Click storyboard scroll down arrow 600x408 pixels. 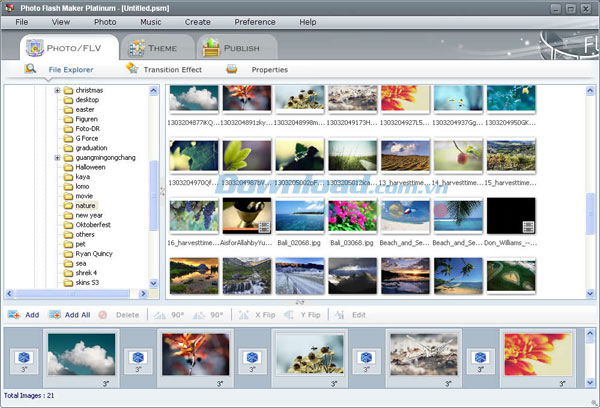coord(590,382)
